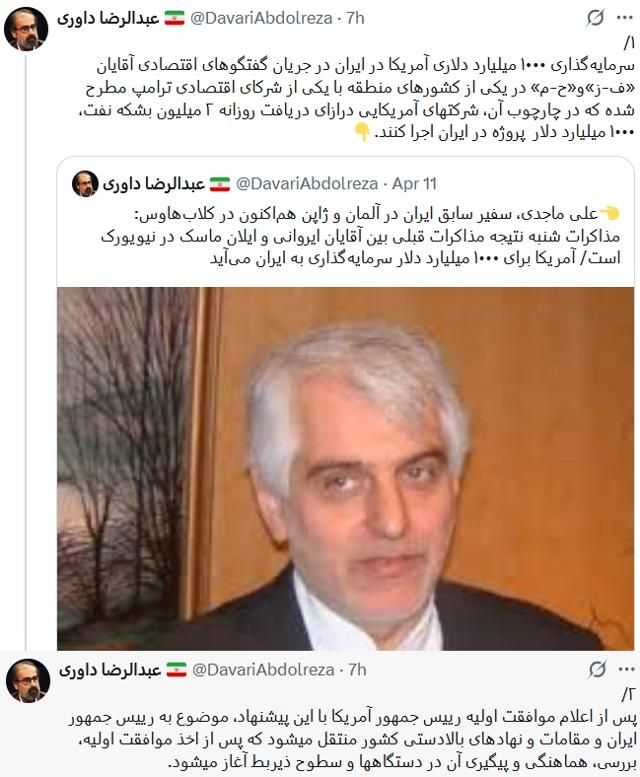Viewport: 640px width, 777px height.
Task: Click the Grok icon on second tweet
Action: pos(597,669)
